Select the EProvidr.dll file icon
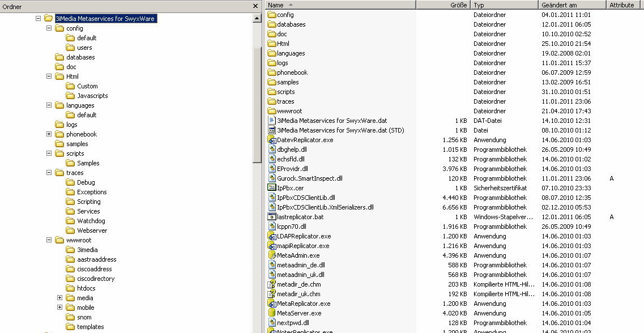Screen dimensions: 644x333 (271, 169)
